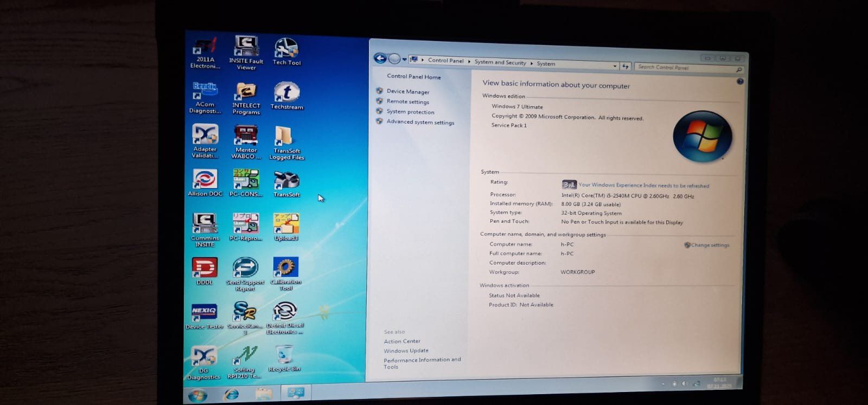The height and width of the screenshot is (405, 868).
Task: Expand the address bar history dropdown
Action: click(x=615, y=66)
